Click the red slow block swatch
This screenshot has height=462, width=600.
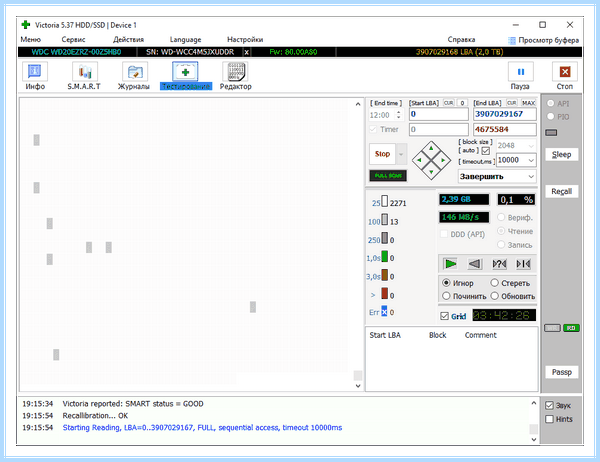(385, 294)
